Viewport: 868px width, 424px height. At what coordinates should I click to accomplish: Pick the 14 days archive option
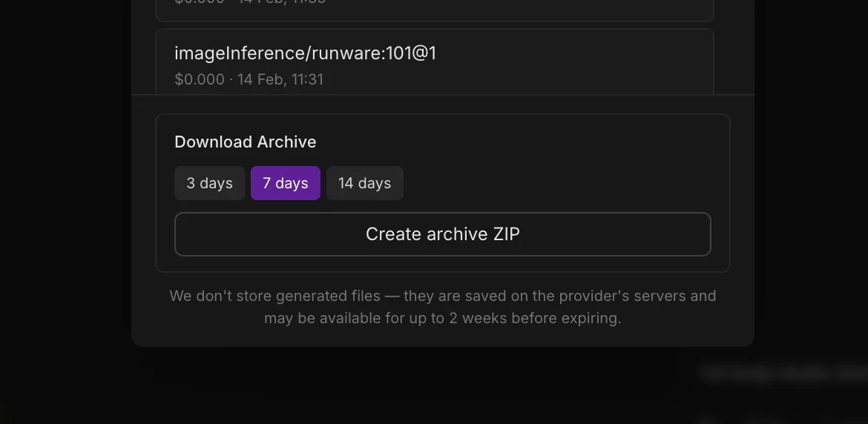364,183
